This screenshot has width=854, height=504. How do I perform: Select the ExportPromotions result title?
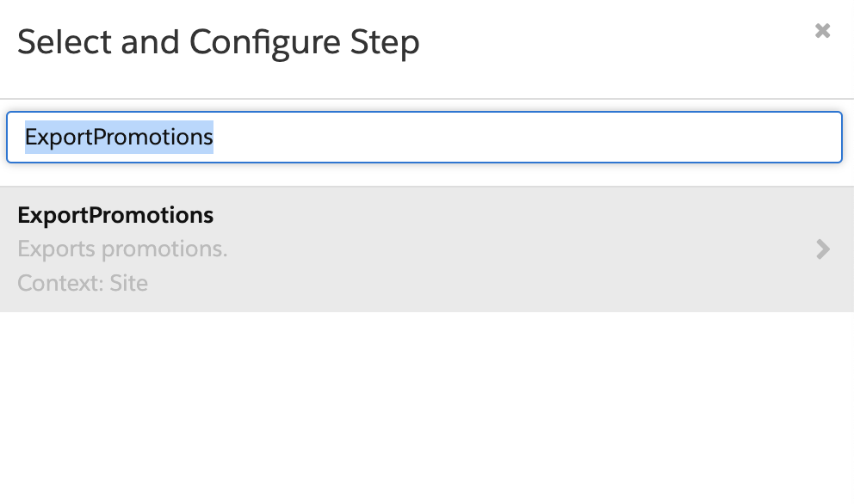point(115,215)
